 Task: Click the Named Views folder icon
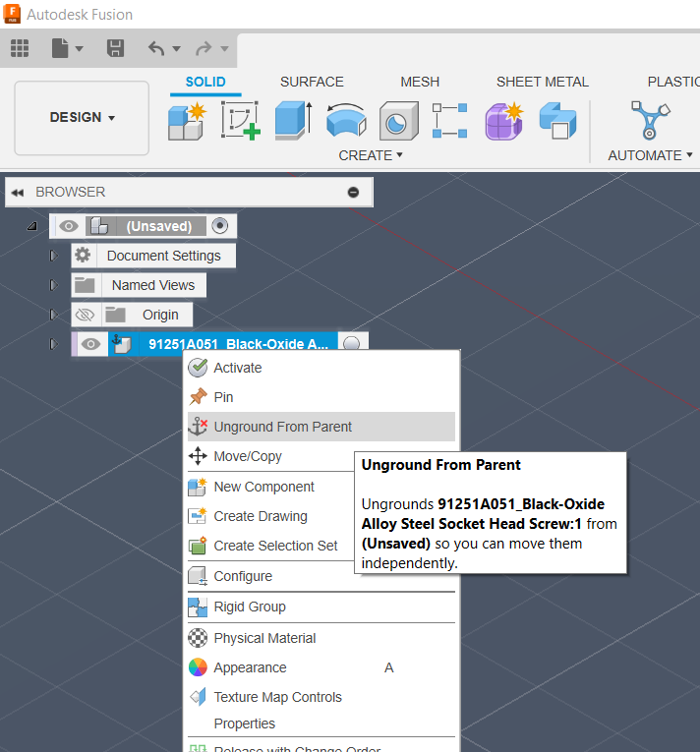point(85,285)
